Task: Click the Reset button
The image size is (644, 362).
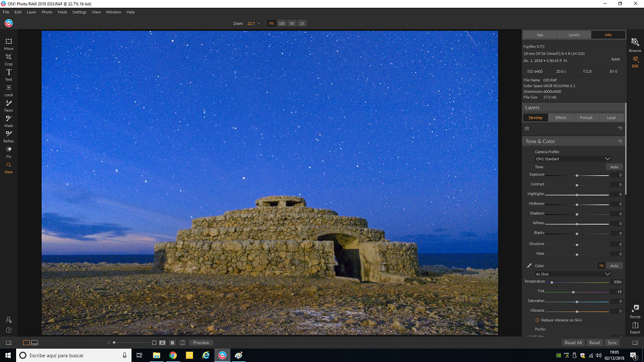Action: [595, 343]
